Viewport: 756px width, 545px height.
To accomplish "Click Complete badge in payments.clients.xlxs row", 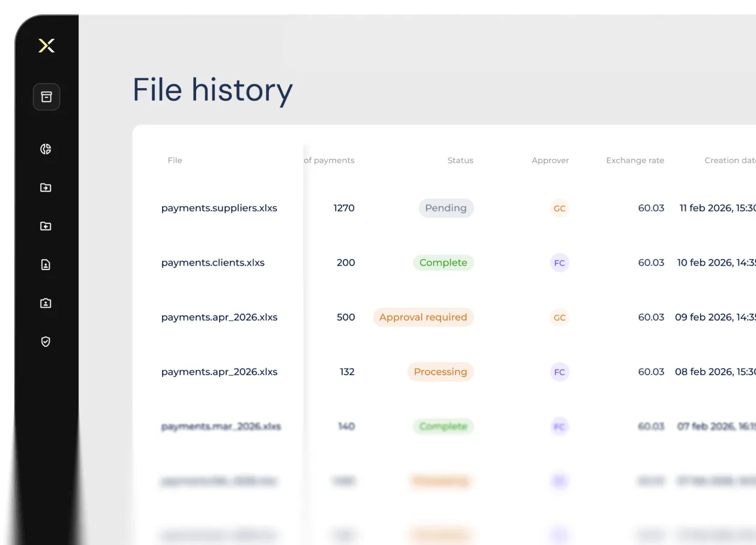I will coord(443,263).
